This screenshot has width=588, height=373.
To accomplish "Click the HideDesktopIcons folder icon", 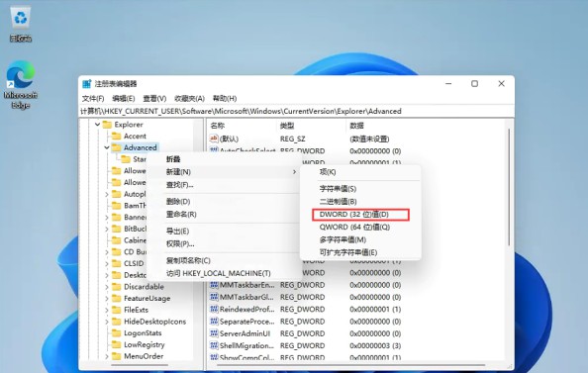I will point(117,322).
